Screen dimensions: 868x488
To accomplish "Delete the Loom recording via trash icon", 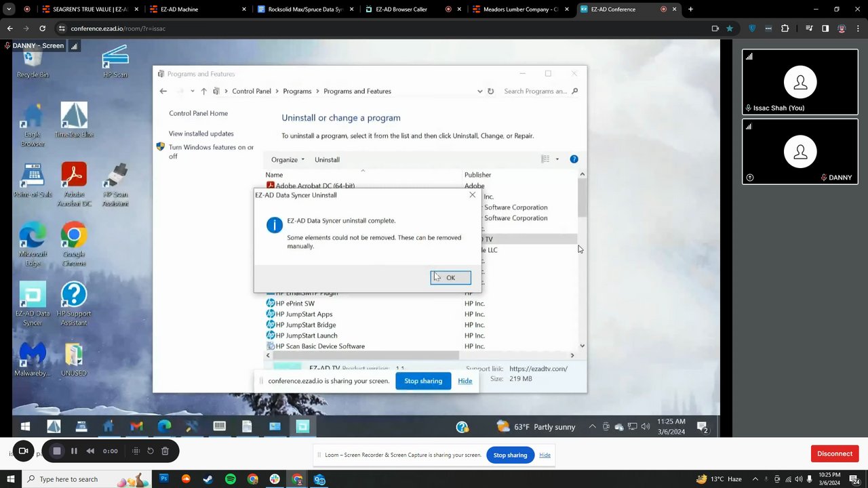I will pos(165,451).
